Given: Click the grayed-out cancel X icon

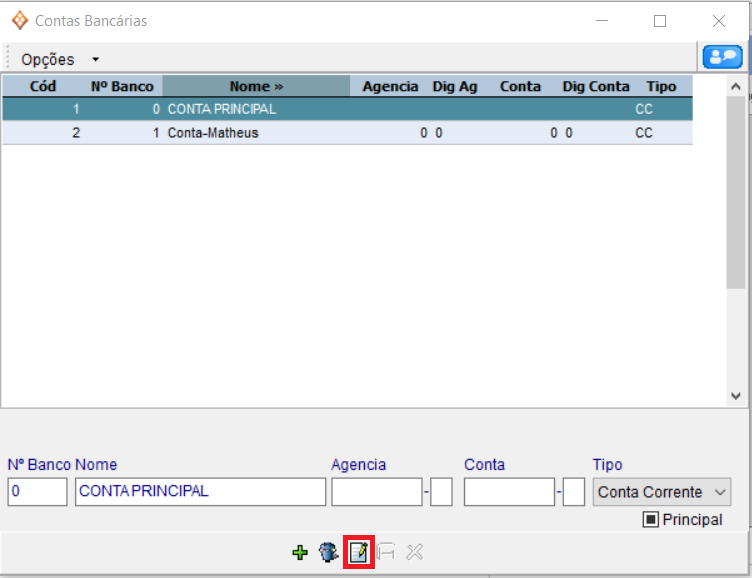Looking at the screenshot, I should coord(415,552).
